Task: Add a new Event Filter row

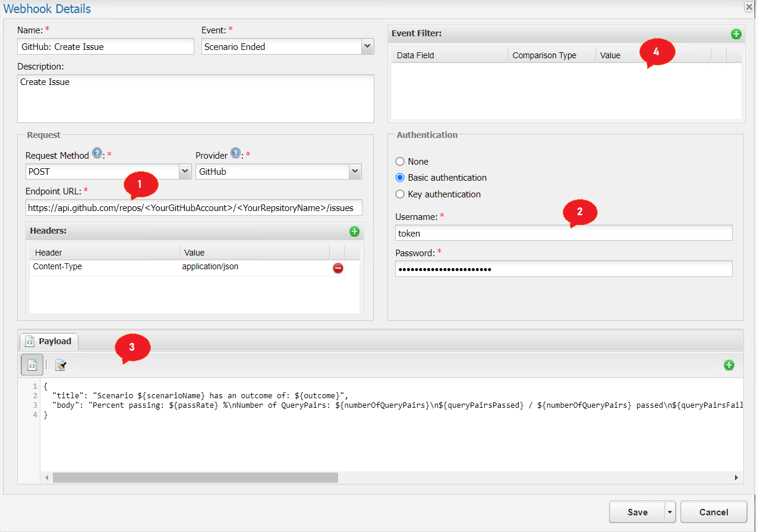Action: tap(736, 34)
